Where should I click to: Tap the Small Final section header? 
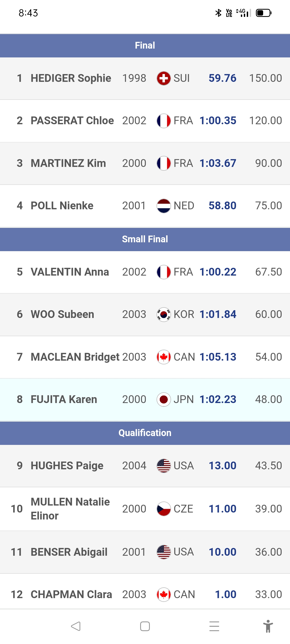click(145, 239)
